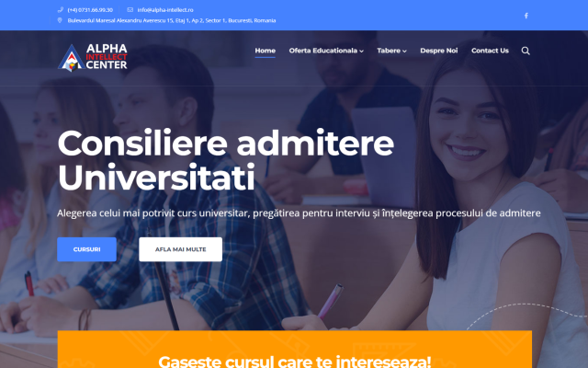Click the Alpha Intellect Center logo
588x368 pixels.
93,57
